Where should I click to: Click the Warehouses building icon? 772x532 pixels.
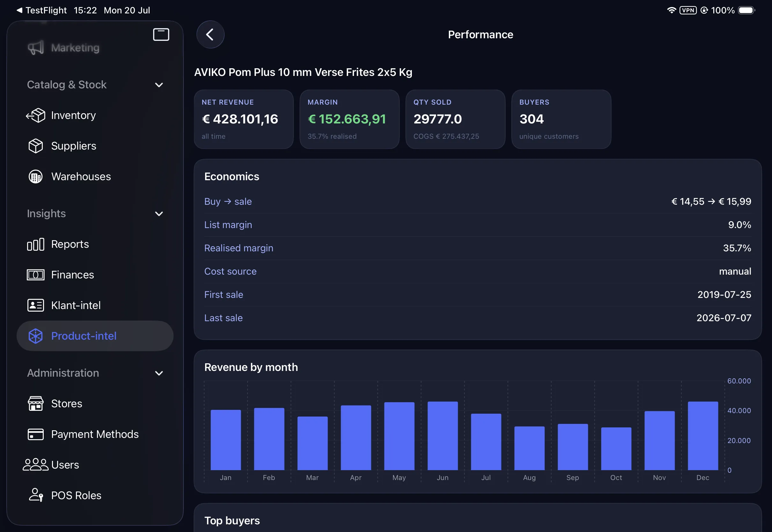pyautogui.click(x=36, y=177)
